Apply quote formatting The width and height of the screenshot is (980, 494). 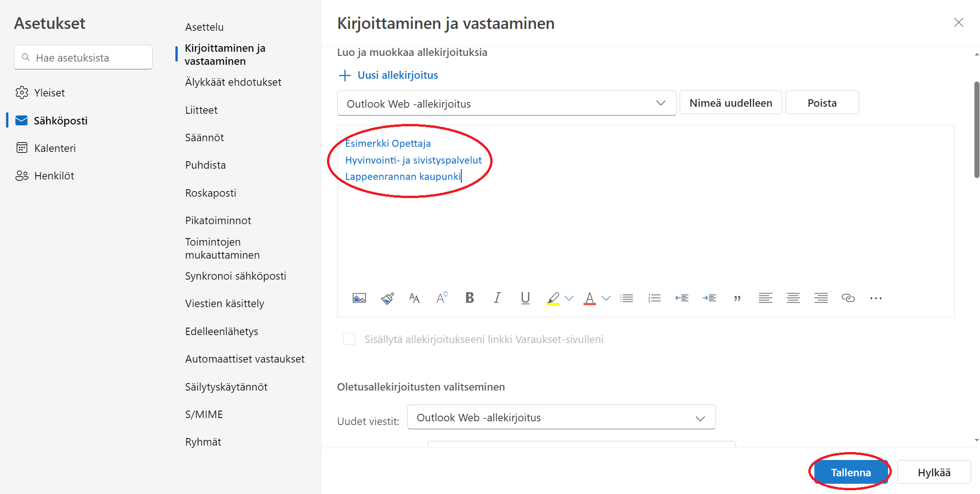tap(737, 298)
